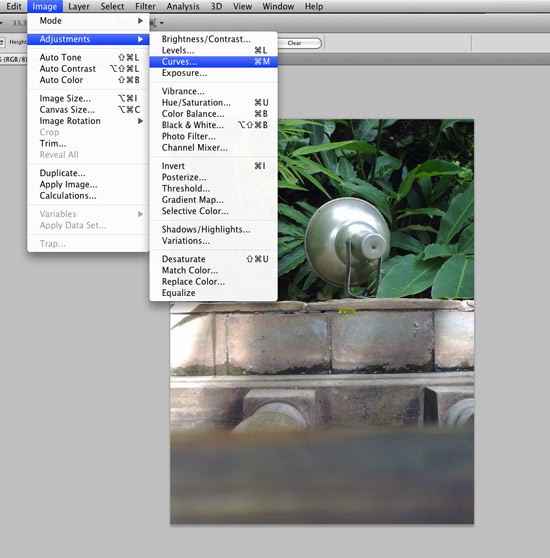Open Shadows/Highlights adjustment
The image size is (550, 558).
coord(213,230)
